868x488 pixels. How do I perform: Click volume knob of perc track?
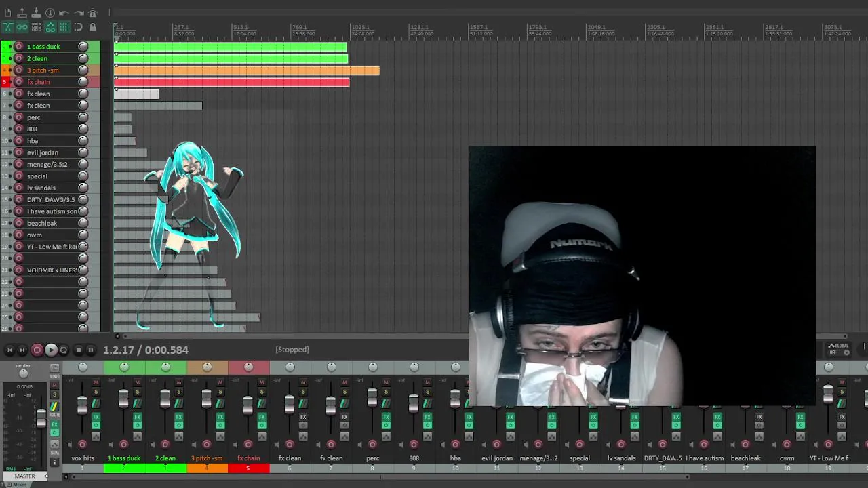click(83, 117)
